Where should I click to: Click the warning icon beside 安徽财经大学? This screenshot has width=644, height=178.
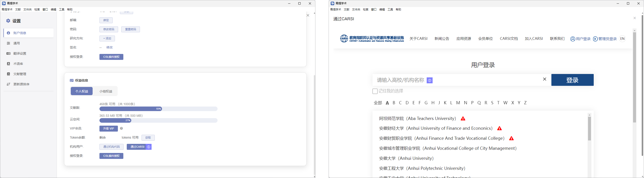pos(499,129)
